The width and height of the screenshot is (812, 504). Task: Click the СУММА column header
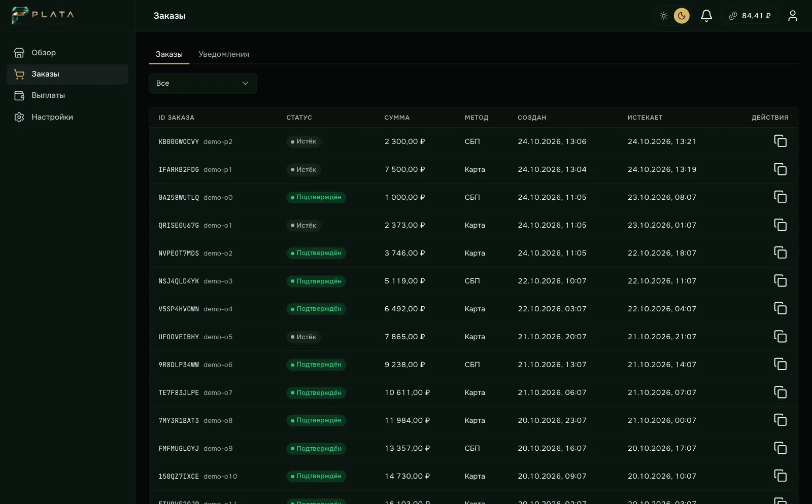397,118
